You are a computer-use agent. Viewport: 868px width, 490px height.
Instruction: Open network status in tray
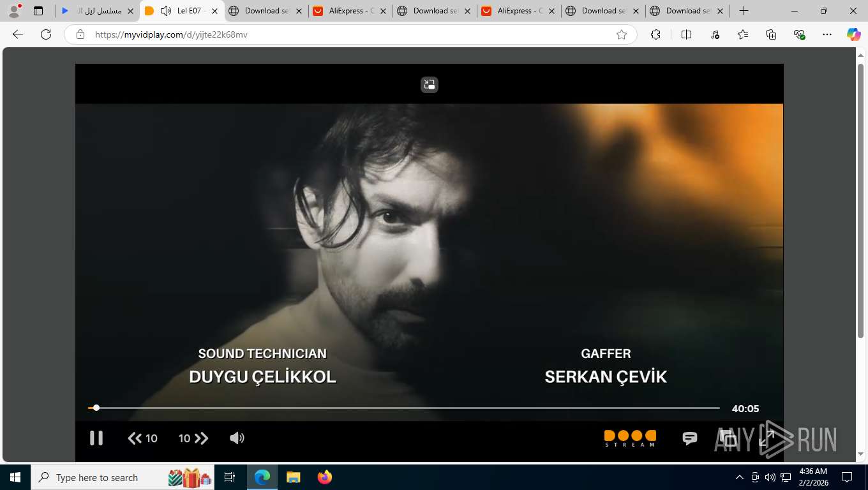coord(786,477)
